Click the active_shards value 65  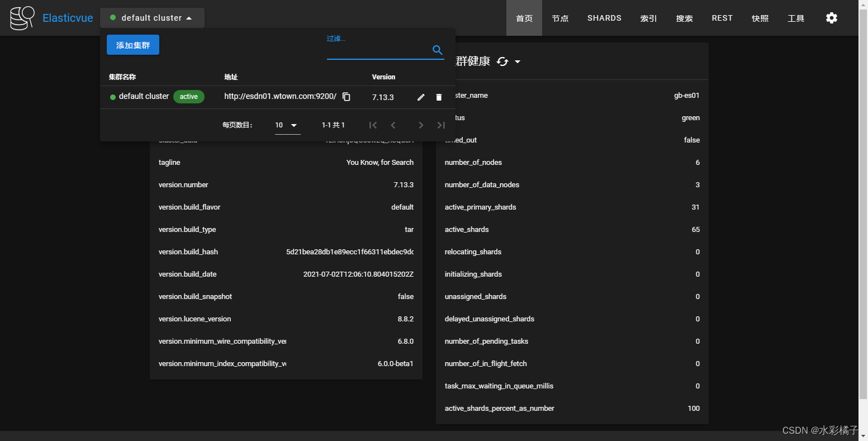tap(696, 229)
